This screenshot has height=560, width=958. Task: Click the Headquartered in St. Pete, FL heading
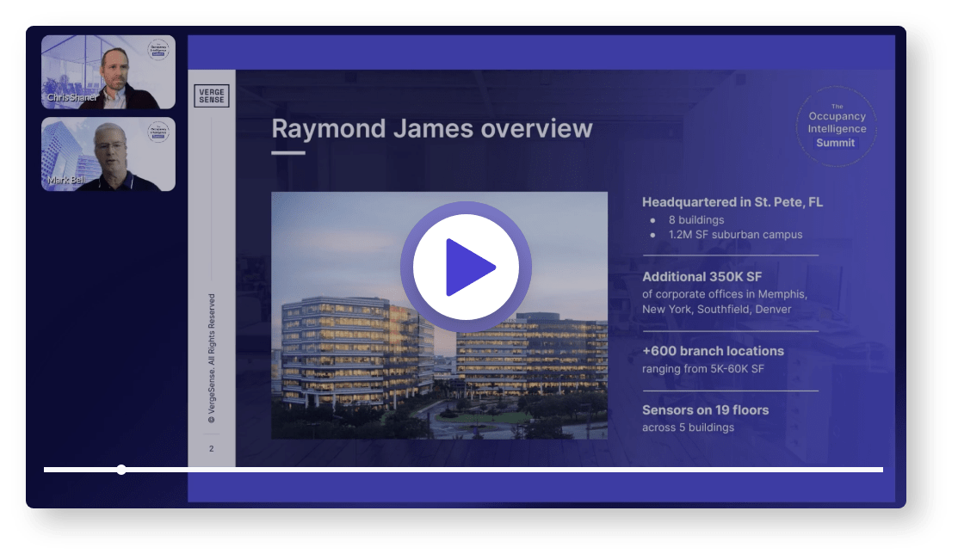tap(732, 202)
